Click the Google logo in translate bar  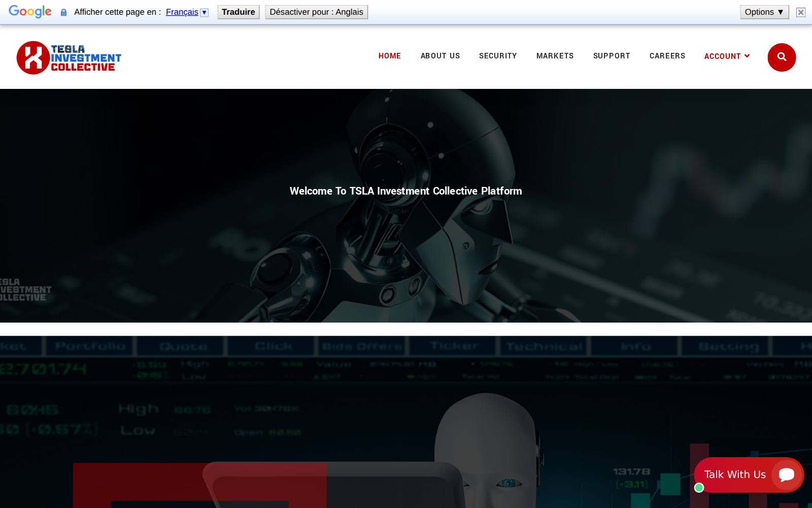point(30,12)
